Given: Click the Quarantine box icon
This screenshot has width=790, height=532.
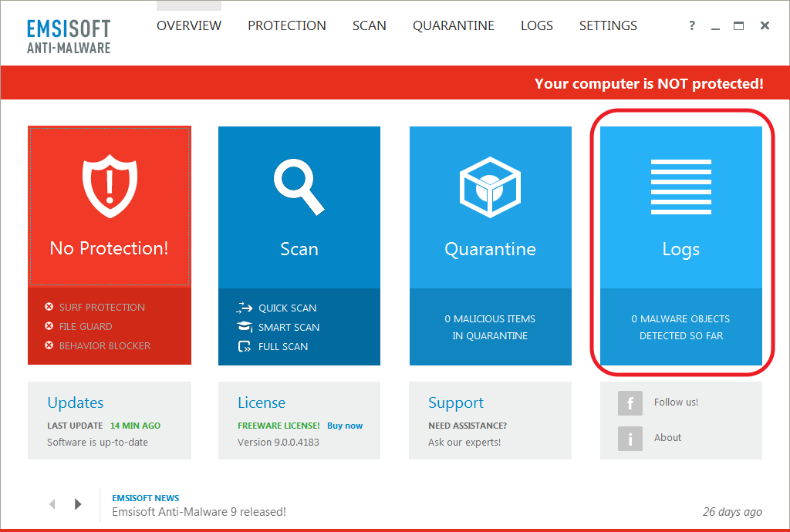Looking at the screenshot, I should coord(490,187).
